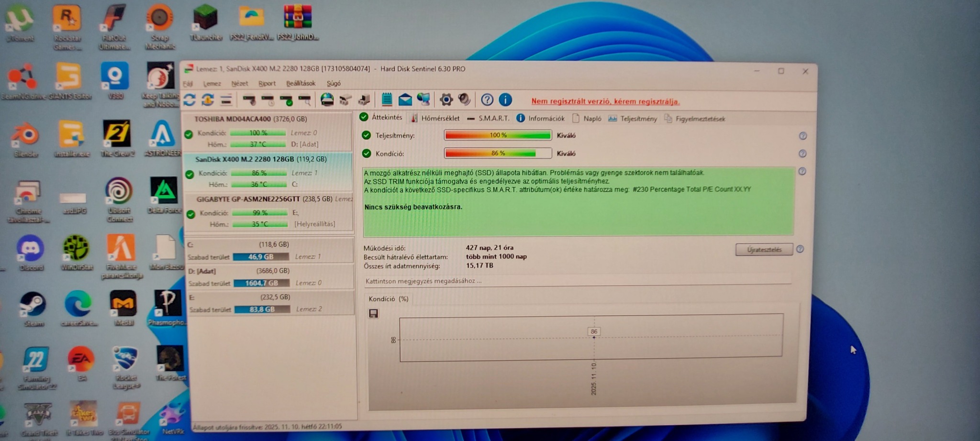Open the S.M.A.R.T. tab
The width and height of the screenshot is (980, 441).
pos(488,118)
